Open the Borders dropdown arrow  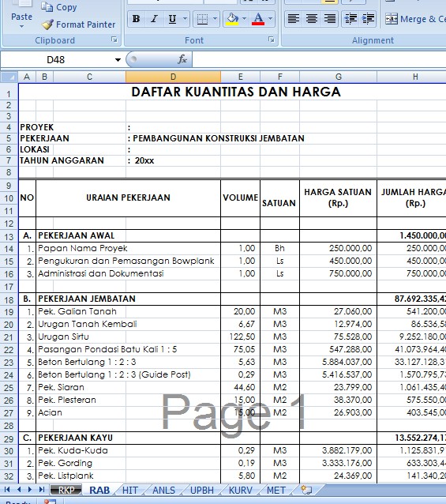coord(216,19)
